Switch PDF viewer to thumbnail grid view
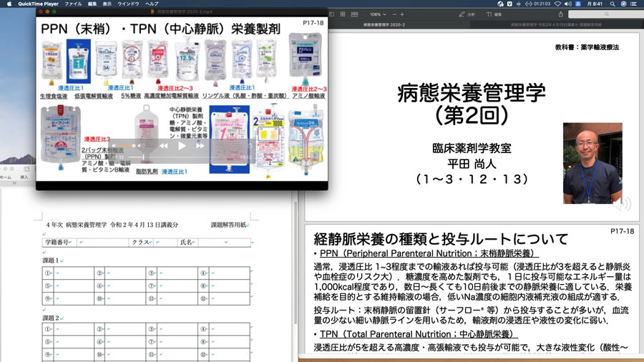This screenshot has height=362, width=644. click(x=343, y=14)
